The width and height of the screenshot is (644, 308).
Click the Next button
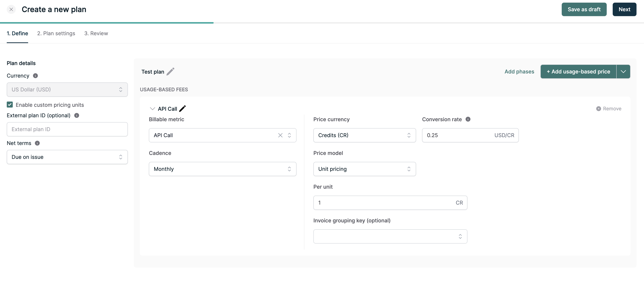tap(624, 10)
